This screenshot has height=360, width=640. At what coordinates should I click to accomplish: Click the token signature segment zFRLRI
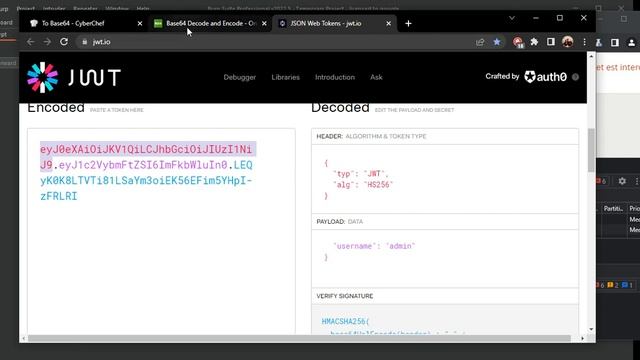pyautogui.click(x=58, y=196)
